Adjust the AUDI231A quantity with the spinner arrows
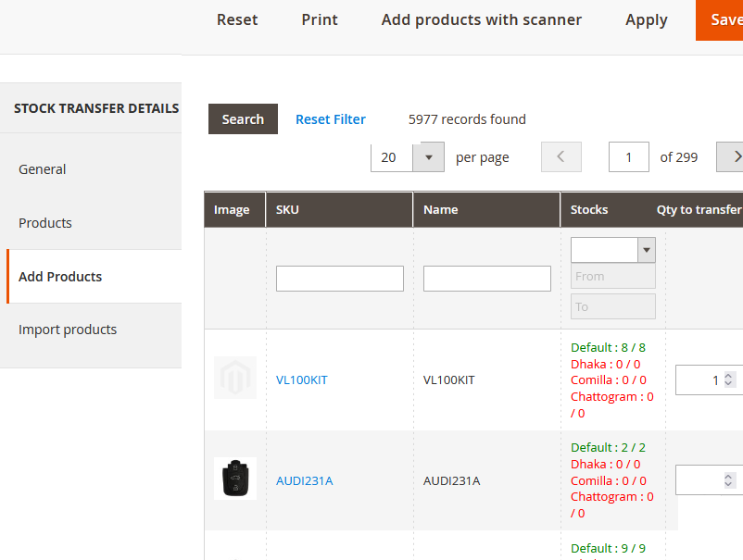743x560 pixels. 729,480
